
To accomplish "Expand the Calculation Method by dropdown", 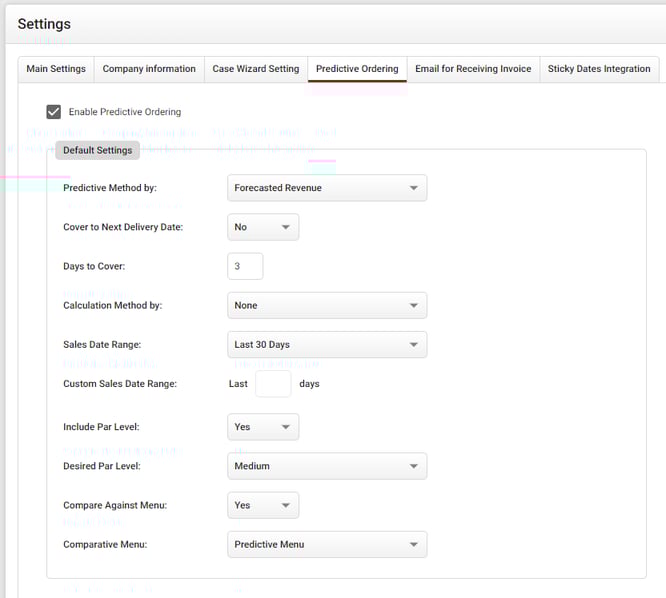I will click(x=326, y=306).
